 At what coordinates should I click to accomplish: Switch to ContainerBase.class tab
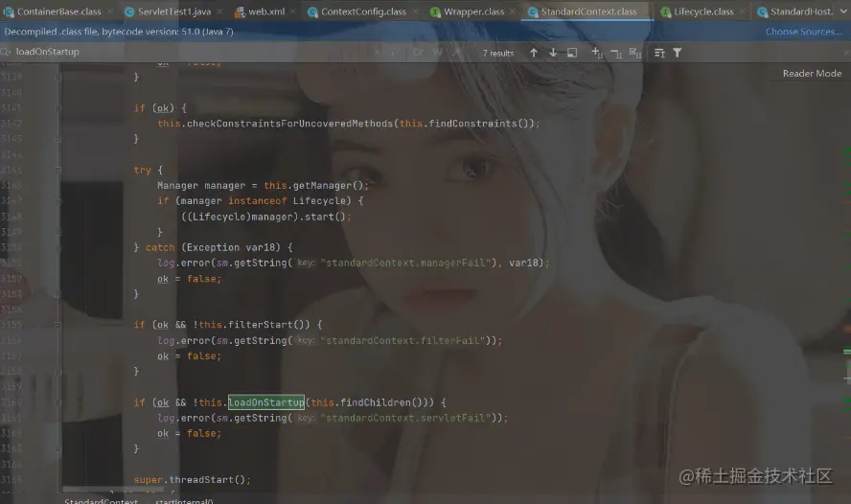point(58,11)
